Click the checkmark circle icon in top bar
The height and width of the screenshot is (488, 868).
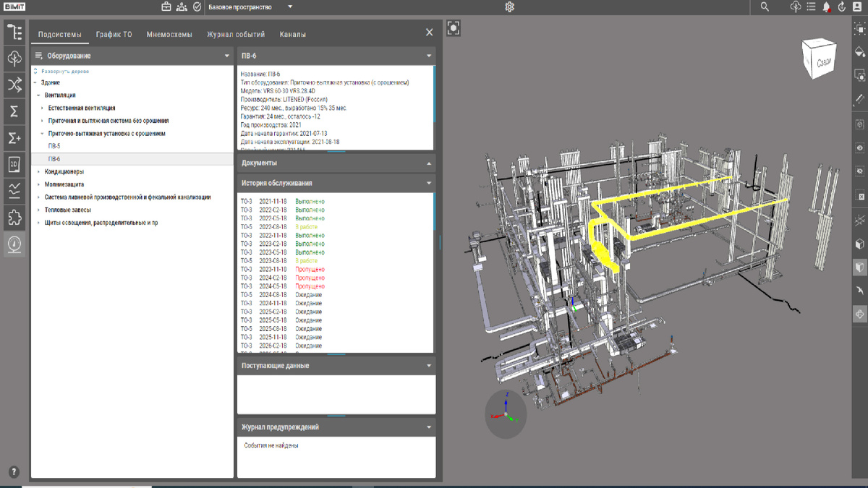[197, 7]
